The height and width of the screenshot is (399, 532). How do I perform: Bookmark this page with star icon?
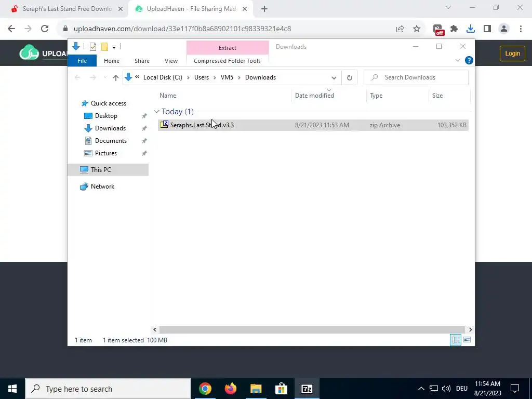[417, 29]
